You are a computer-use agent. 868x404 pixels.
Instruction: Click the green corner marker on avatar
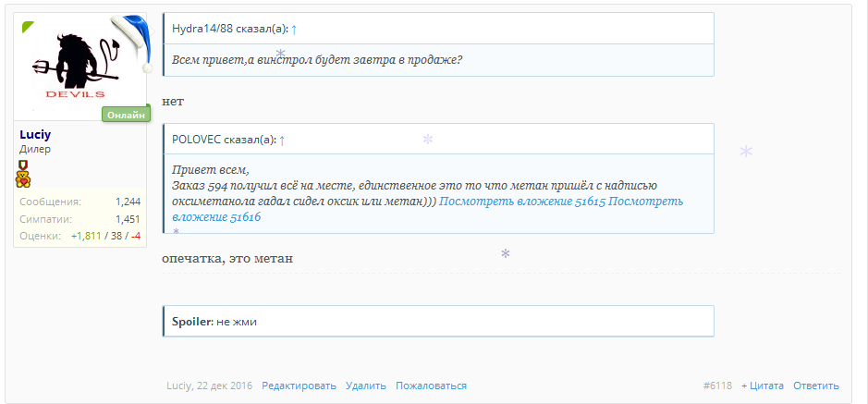(x=28, y=26)
